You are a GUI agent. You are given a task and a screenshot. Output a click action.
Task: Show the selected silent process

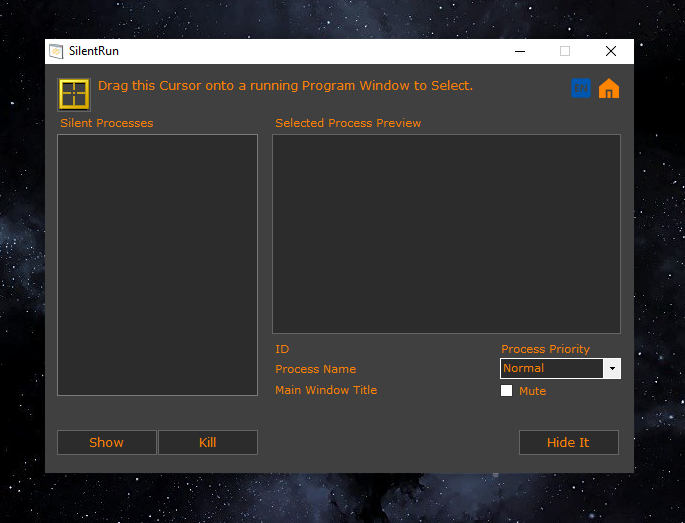point(107,442)
